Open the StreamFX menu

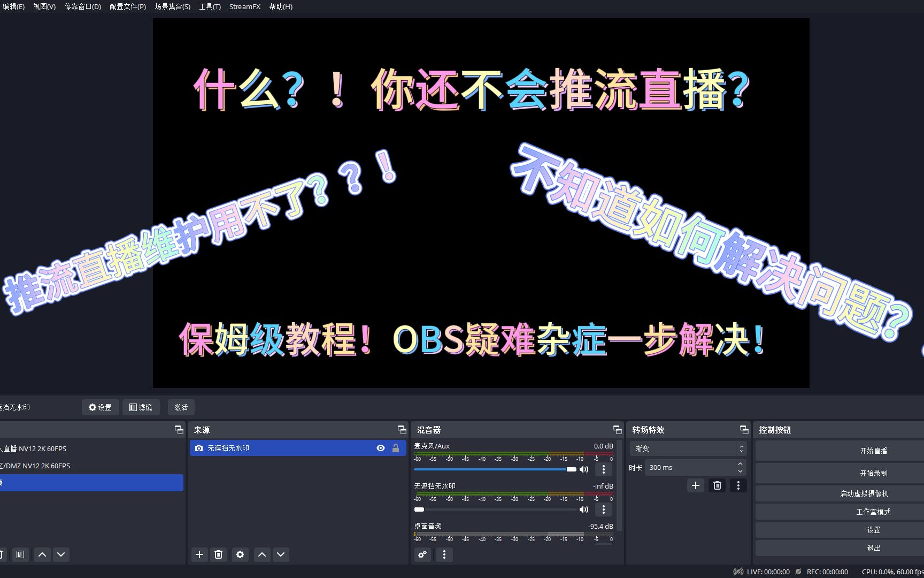click(x=245, y=6)
